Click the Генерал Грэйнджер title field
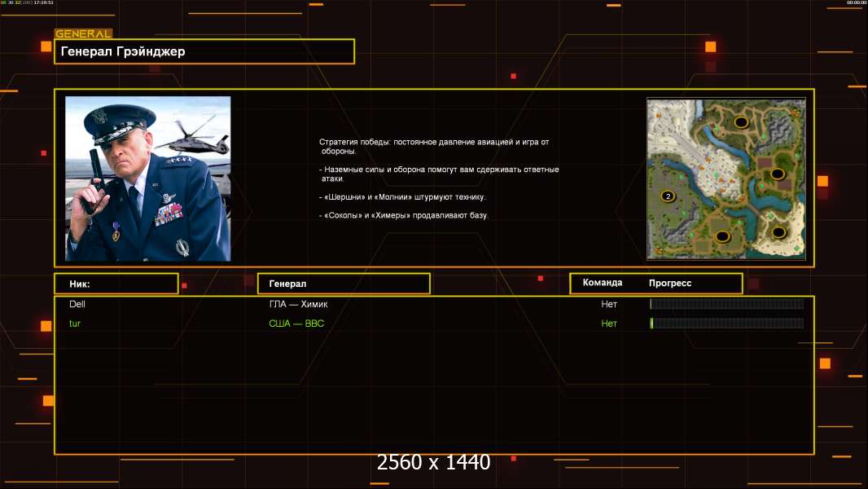 (x=204, y=51)
